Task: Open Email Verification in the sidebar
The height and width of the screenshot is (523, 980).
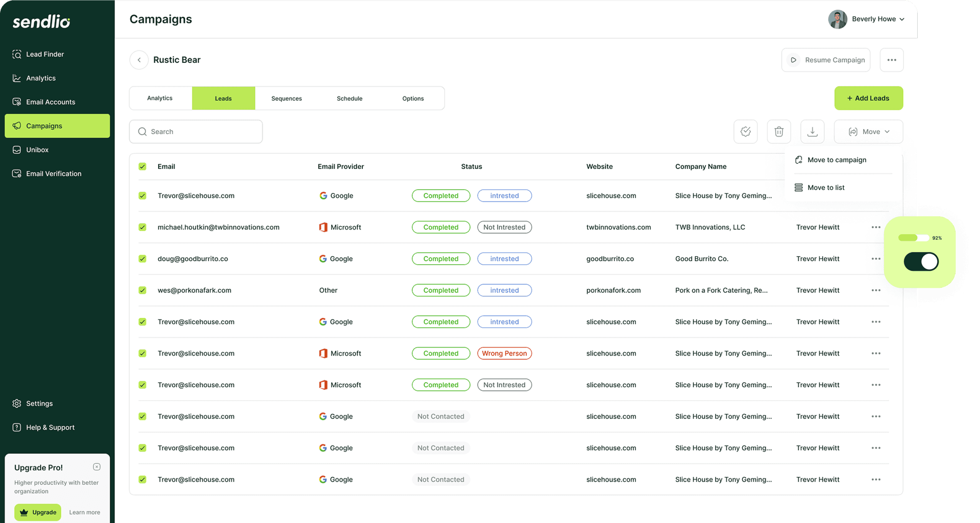Action: [54, 173]
